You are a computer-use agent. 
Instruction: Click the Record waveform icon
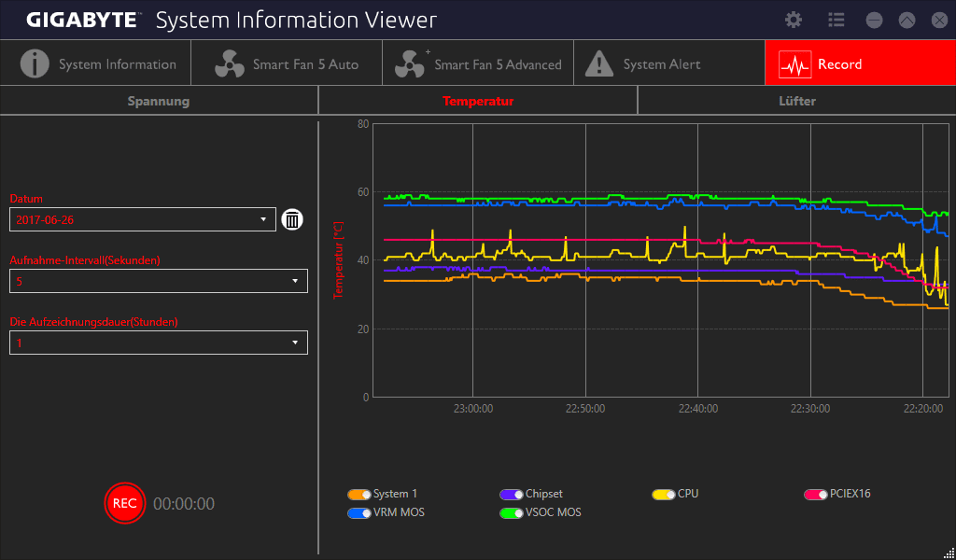(x=795, y=64)
